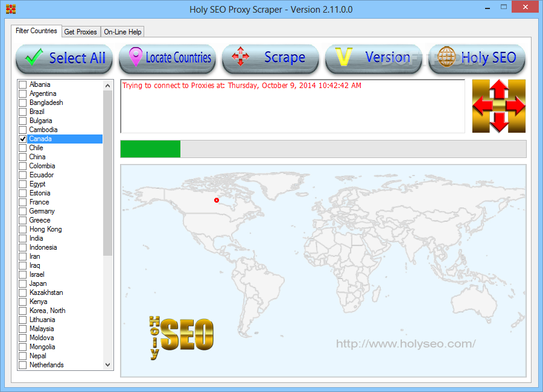Open the On-Line Help tab
Viewport: 543px width, 392px height.
coord(122,32)
